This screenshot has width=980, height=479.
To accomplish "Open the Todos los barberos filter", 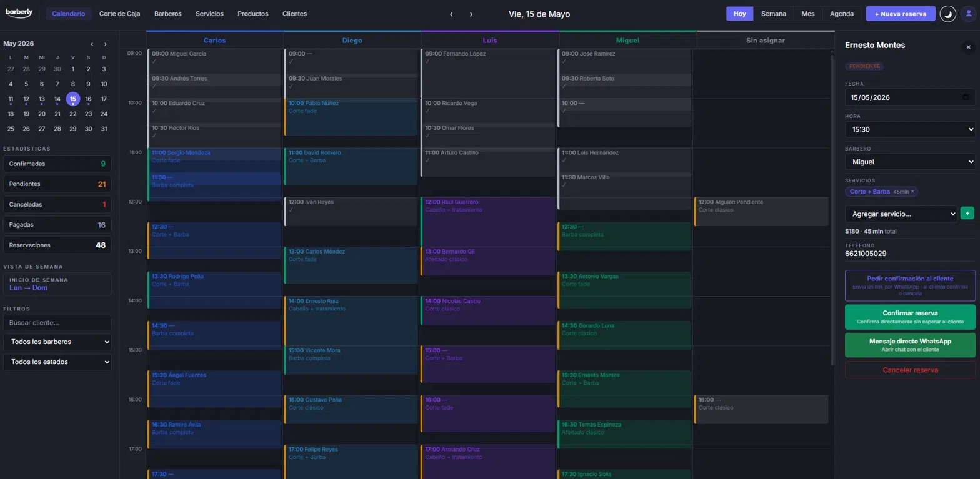I will pyautogui.click(x=57, y=342).
